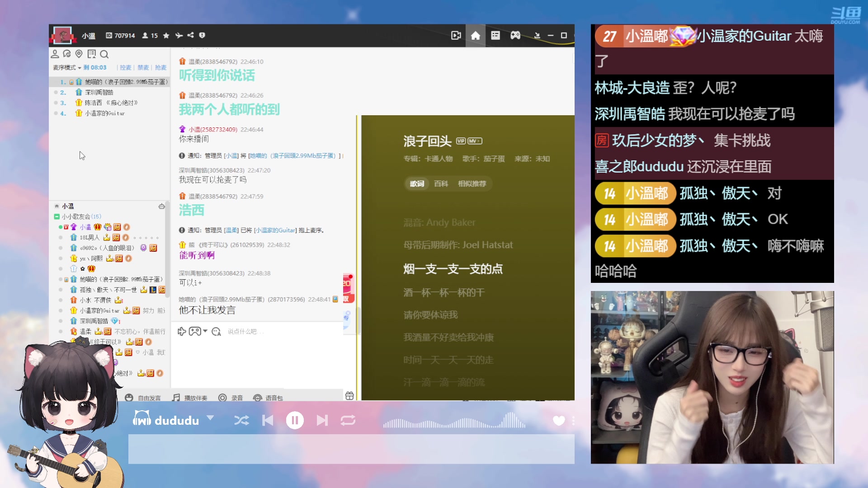Open 语音包 voice pack option
The width and height of the screenshot is (868, 488).
(269, 398)
